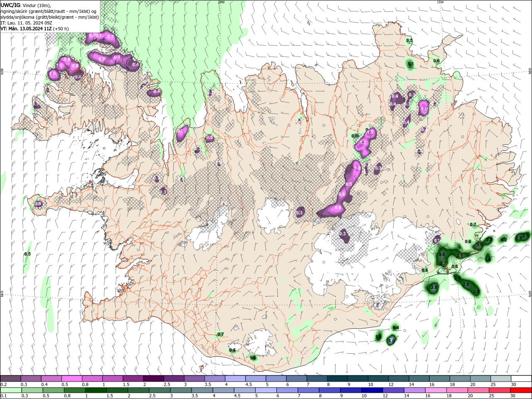Click the dark teal 9–10 swatch in top legend row
532x399 pixels.
[x=357, y=379]
